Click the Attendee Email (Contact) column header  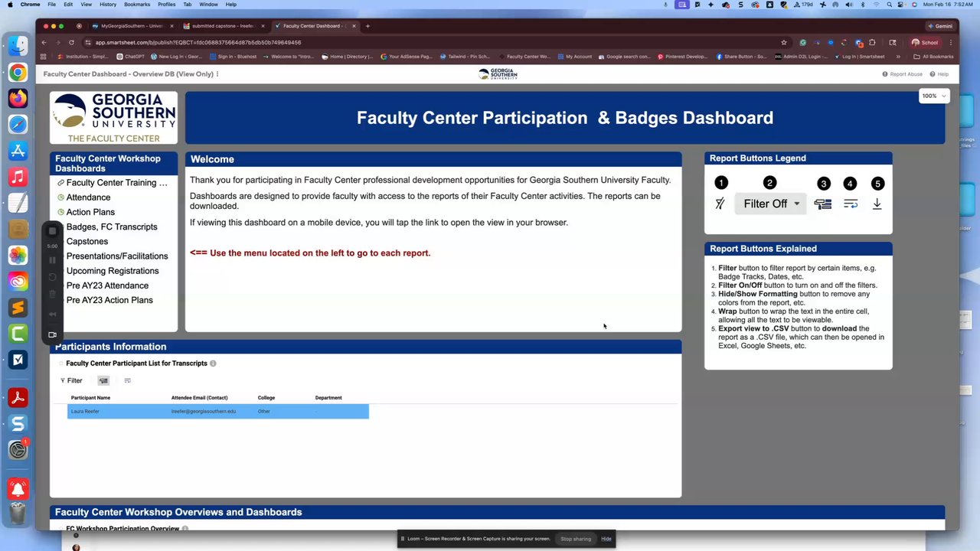pyautogui.click(x=199, y=398)
